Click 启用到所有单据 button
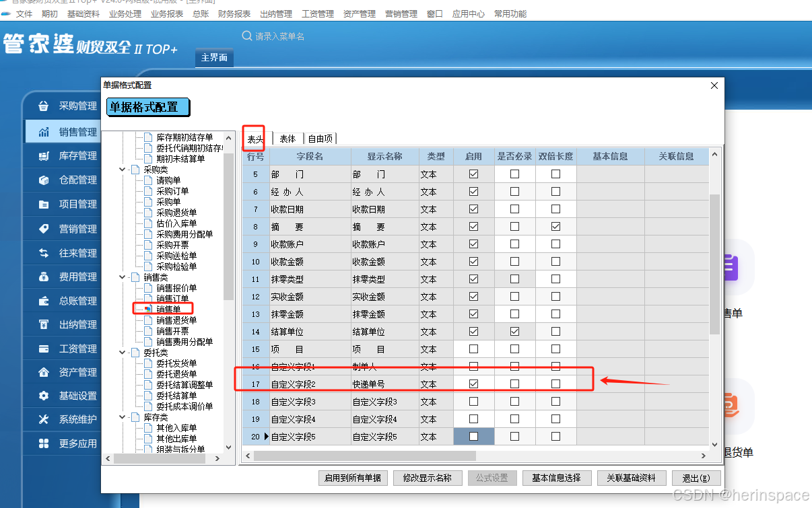This screenshot has height=508, width=812. click(x=353, y=478)
